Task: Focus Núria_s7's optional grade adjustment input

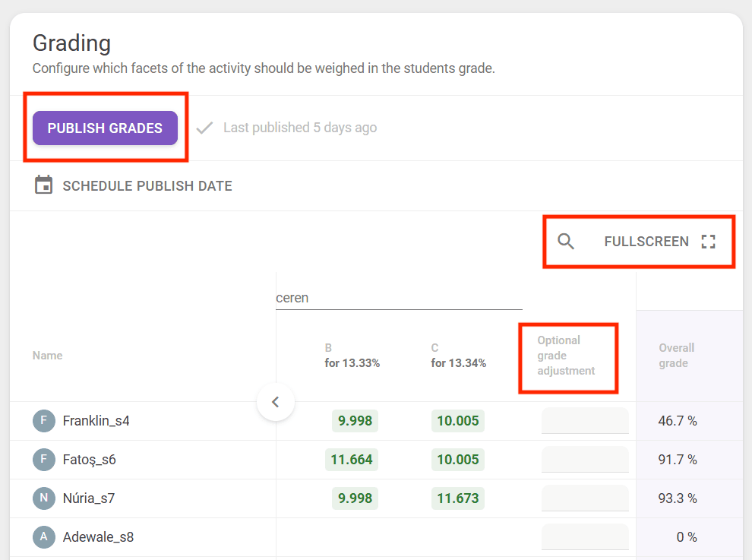Action: pyautogui.click(x=585, y=498)
